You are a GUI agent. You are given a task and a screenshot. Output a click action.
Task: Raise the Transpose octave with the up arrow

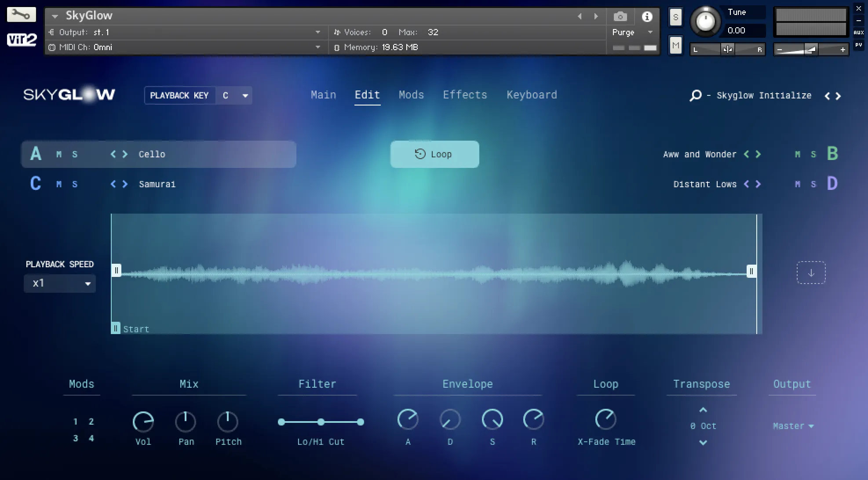click(x=703, y=409)
